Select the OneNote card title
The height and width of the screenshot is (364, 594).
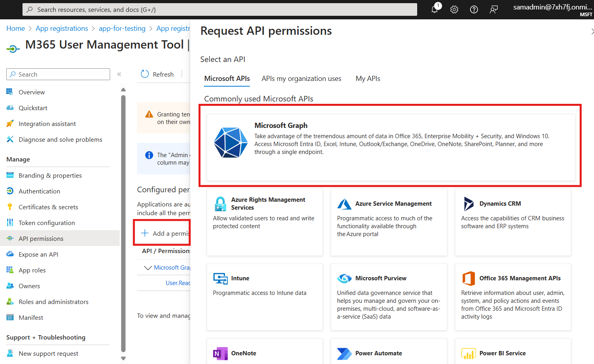[244, 353]
